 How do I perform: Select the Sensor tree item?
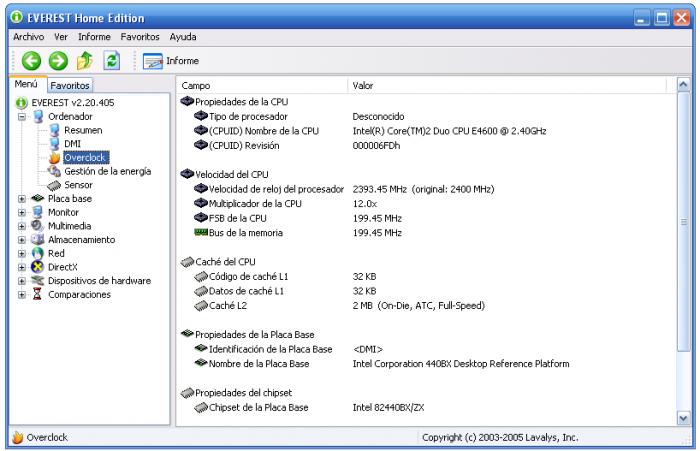78,185
